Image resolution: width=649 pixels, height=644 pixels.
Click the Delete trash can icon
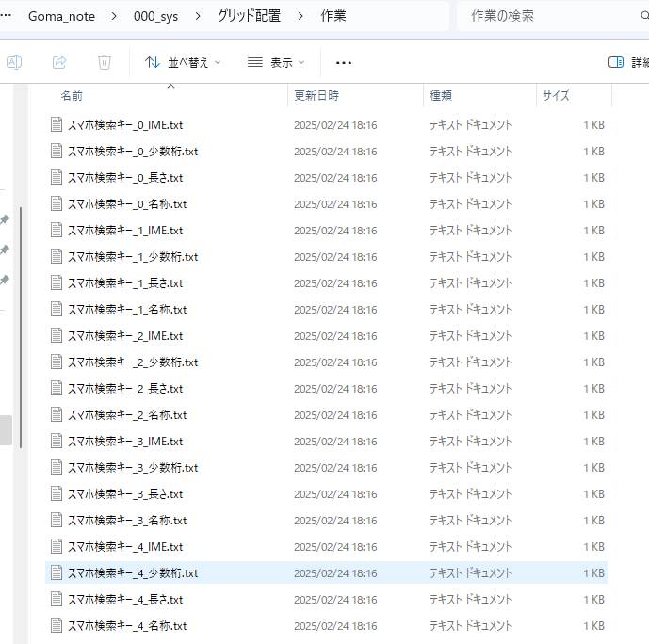(105, 62)
